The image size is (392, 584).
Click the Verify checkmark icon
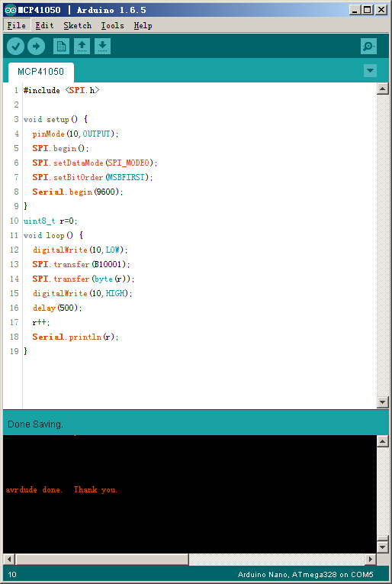click(15, 47)
